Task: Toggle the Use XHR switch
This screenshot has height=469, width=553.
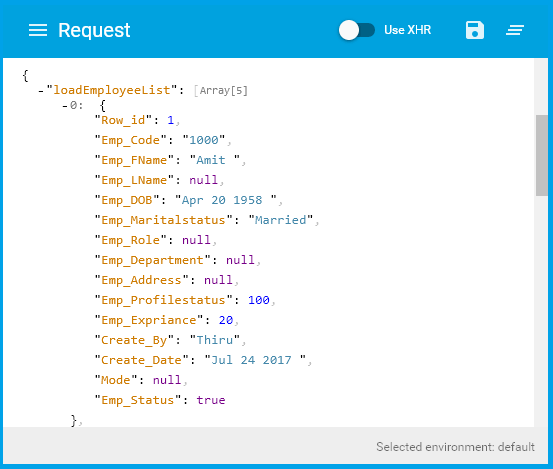Action: 357,30
